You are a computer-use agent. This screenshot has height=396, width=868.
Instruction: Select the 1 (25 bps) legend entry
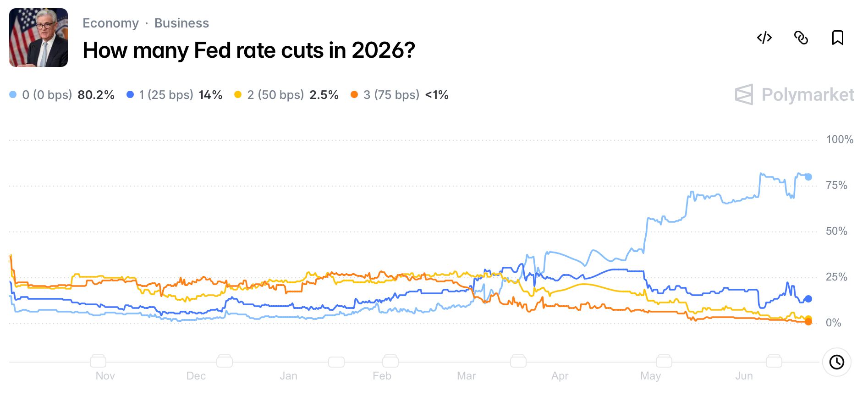[x=175, y=95]
